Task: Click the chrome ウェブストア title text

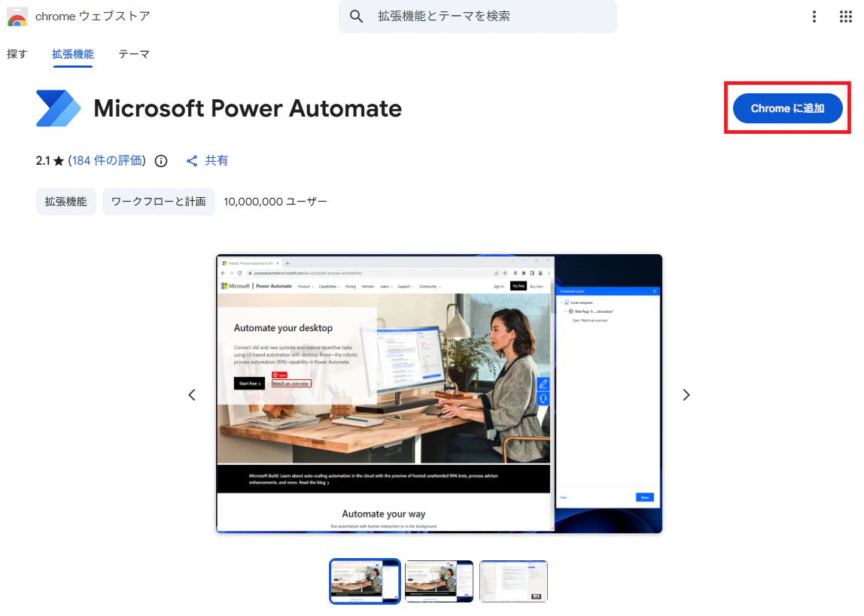Action: [93, 17]
